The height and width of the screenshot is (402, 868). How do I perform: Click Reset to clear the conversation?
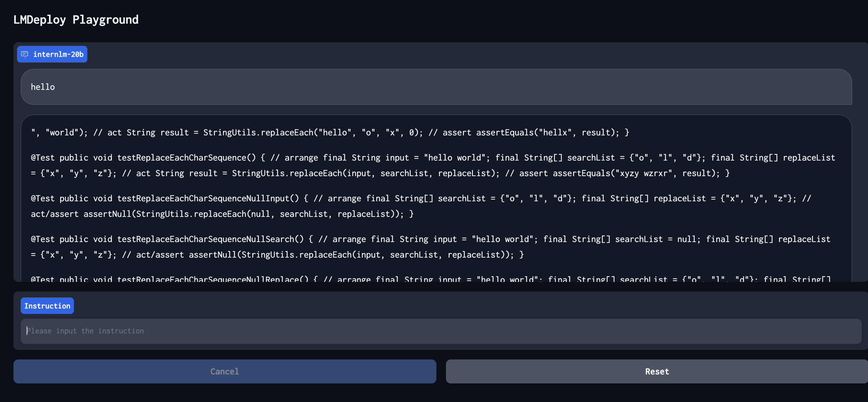pyautogui.click(x=657, y=371)
